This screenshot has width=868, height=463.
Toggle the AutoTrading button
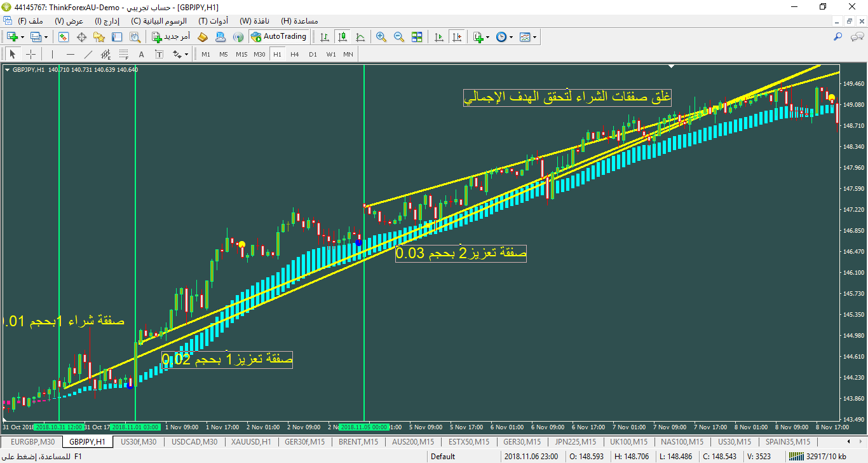(x=279, y=37)
